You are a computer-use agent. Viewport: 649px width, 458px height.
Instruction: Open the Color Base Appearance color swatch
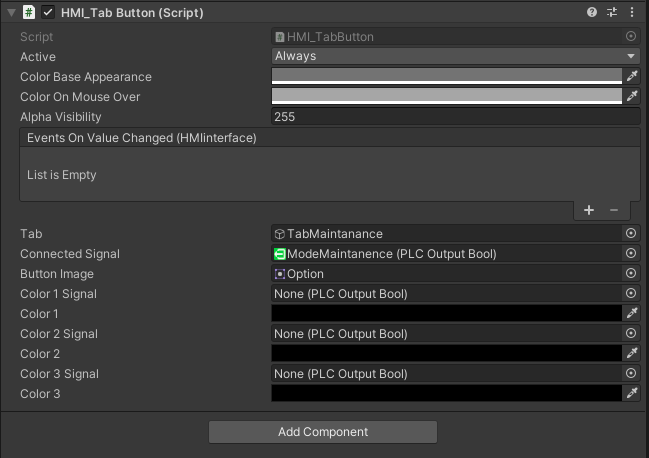(x=446, y=77)
